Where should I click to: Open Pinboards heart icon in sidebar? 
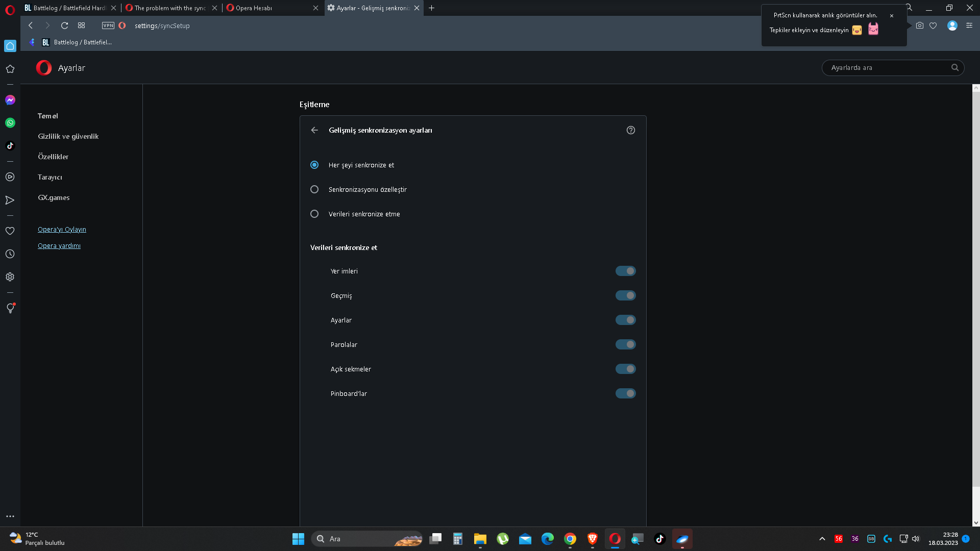click(x=10, y=231)
